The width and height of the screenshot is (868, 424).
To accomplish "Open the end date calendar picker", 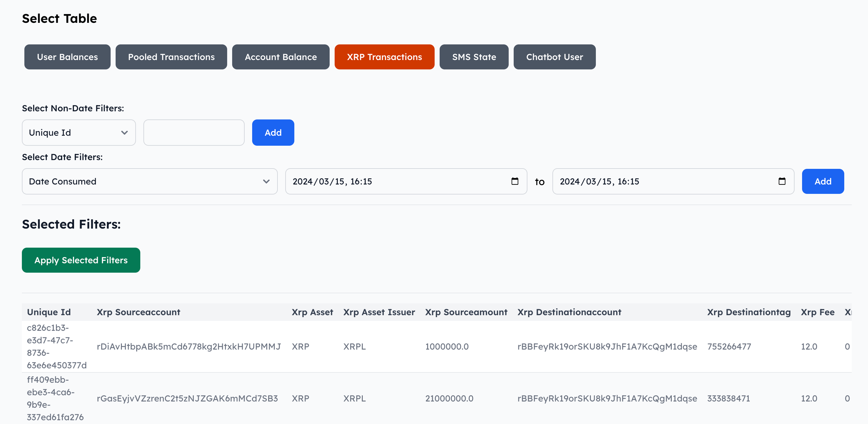I will point(782,181).
